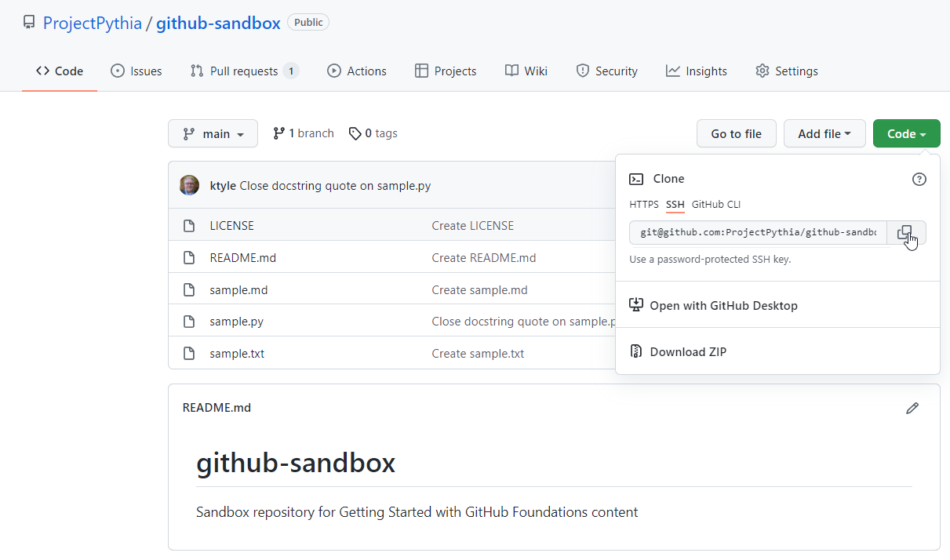This screenshot has height=560, width=950.
Task: Click the terminal icon next to Clone
Action: tap(636, 179)
